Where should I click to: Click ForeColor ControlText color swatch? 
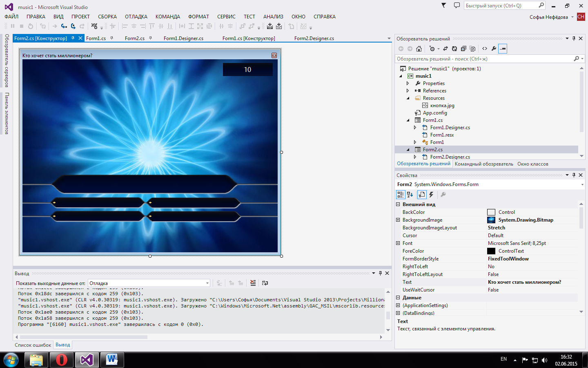[491, 251]
